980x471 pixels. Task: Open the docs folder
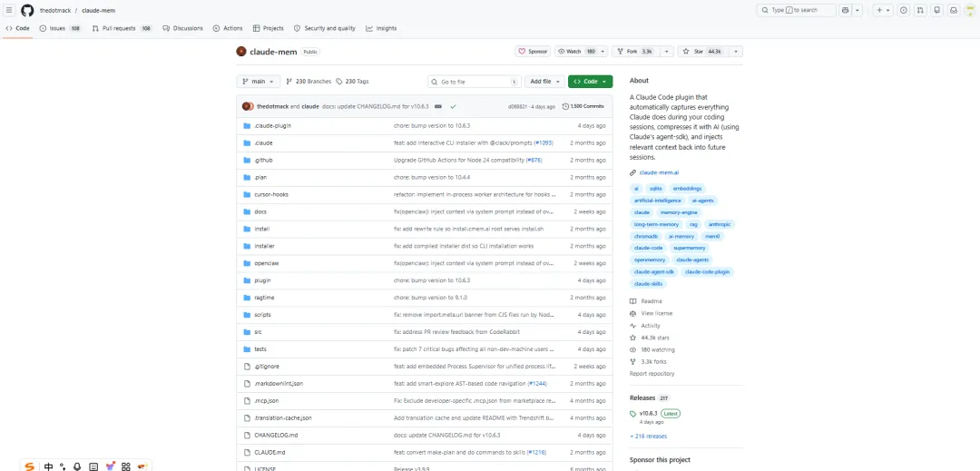pos(260,211)
